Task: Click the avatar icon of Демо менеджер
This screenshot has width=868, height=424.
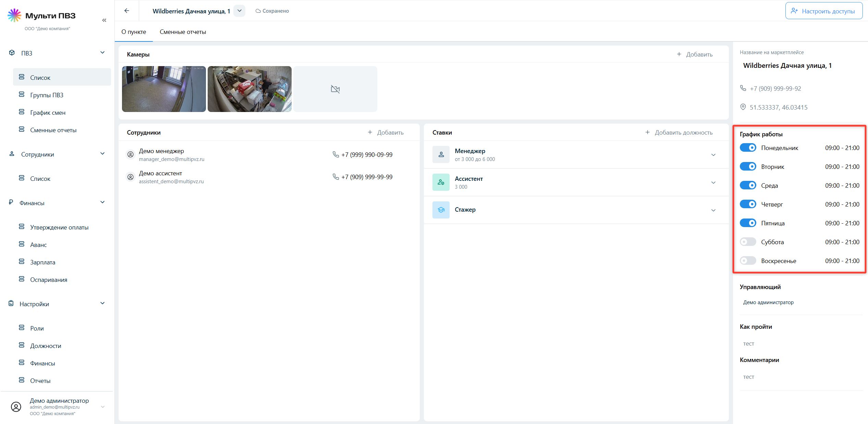Action: [x=131, y=154]
